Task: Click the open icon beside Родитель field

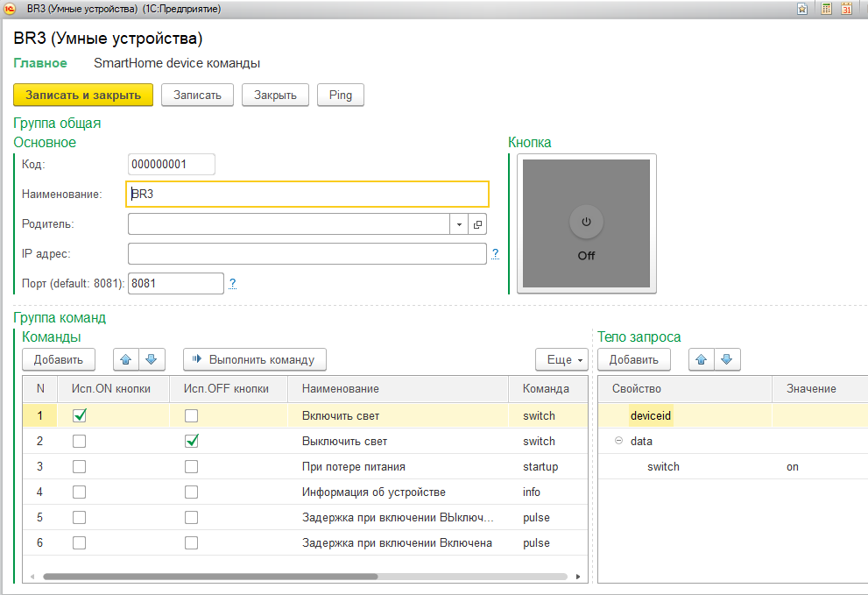Action: point(477,224)
